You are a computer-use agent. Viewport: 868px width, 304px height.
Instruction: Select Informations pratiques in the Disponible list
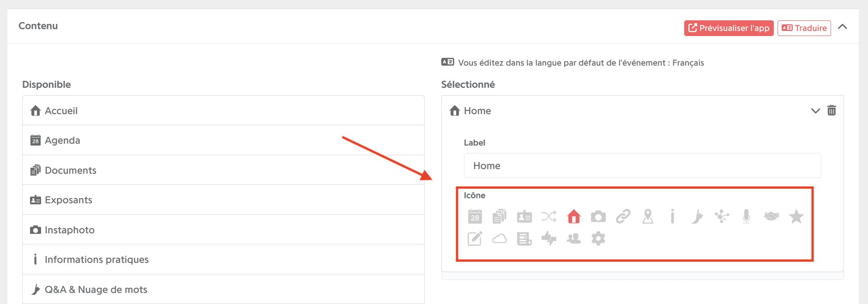[223, 259]
